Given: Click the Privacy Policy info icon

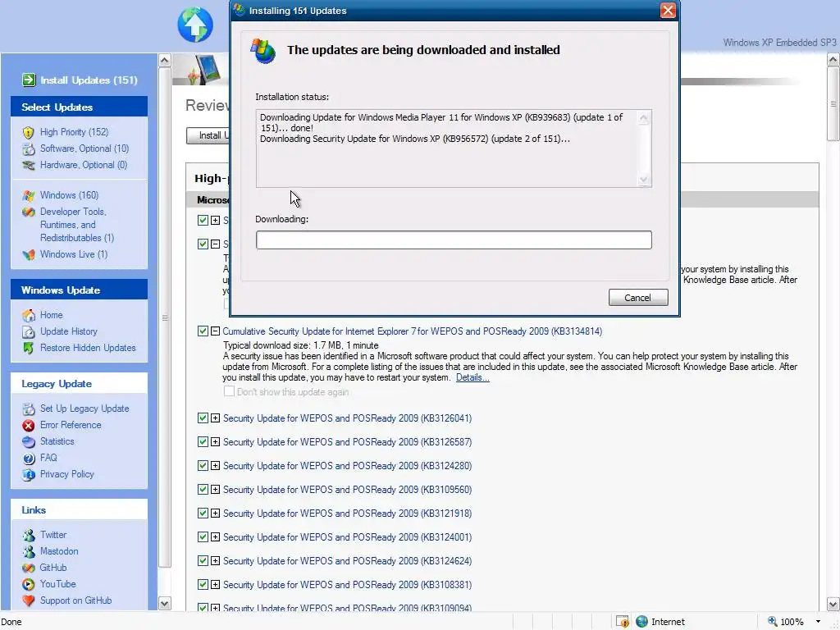Looking at the screenshot, I should click(29, 475).
